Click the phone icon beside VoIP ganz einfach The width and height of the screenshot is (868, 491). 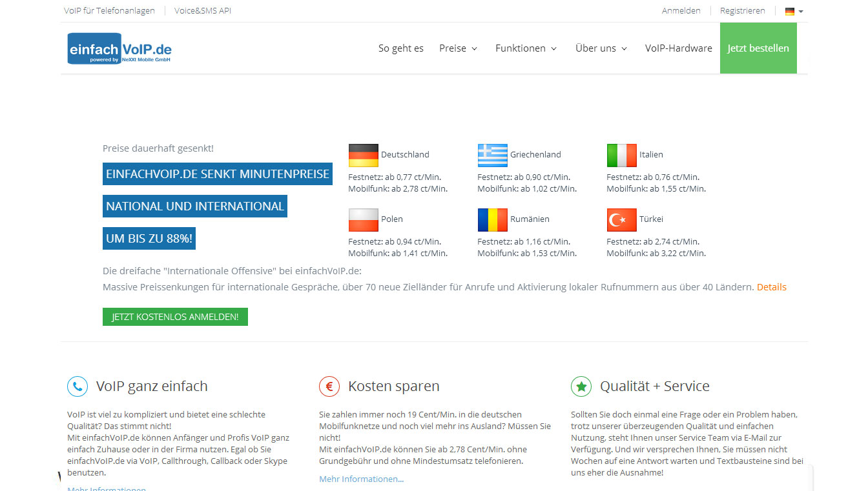click(77, 386)
